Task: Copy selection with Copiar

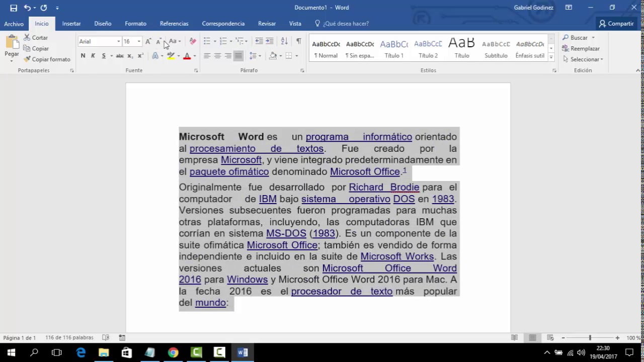Action: (36, 49)
